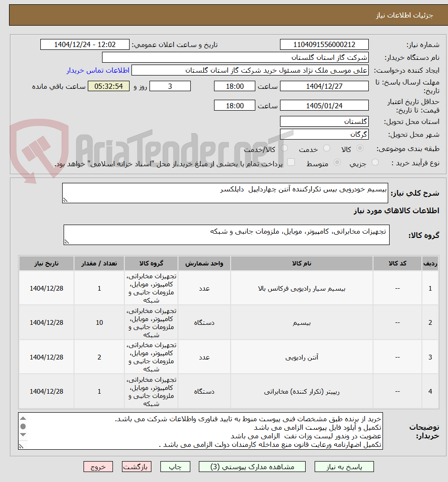The height and width of the screenshot is (482, 448).
Task: Click the شماره نیاز number field
Action: click(324, 45)
